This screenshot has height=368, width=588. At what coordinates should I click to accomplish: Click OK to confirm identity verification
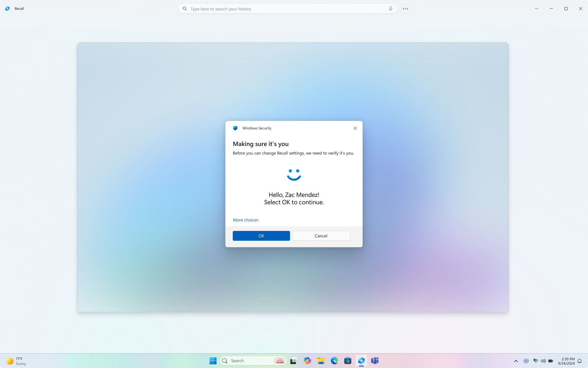click(x=261, y=236)
